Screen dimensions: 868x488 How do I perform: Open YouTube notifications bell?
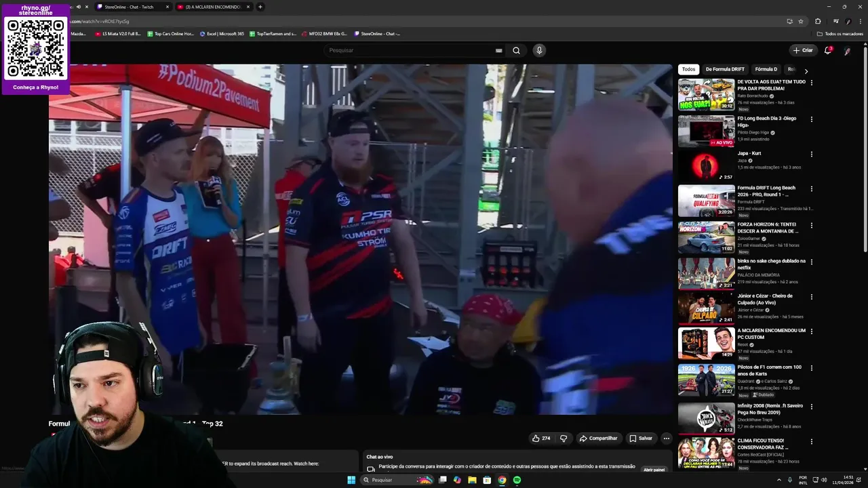pos(827,50)
